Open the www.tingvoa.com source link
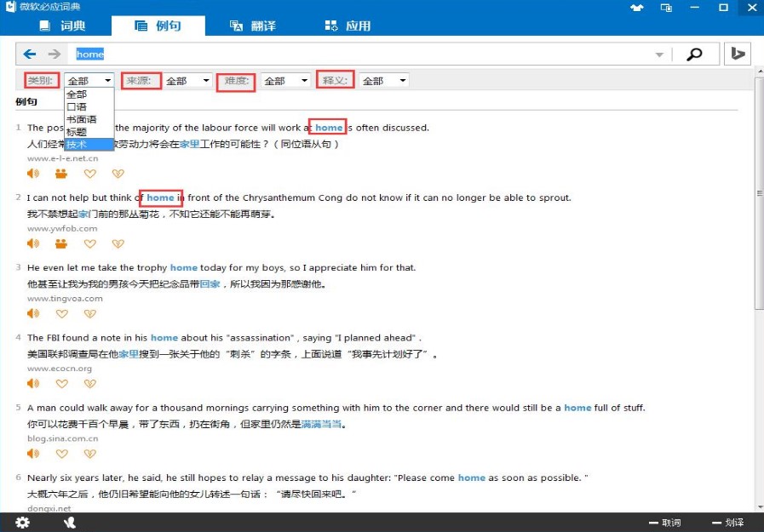This screenshot has width=764, height=532. pos(65,299)
